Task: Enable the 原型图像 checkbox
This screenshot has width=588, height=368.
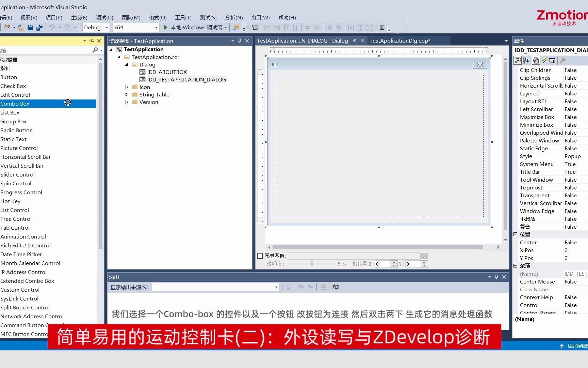Action: click(260, 256)
